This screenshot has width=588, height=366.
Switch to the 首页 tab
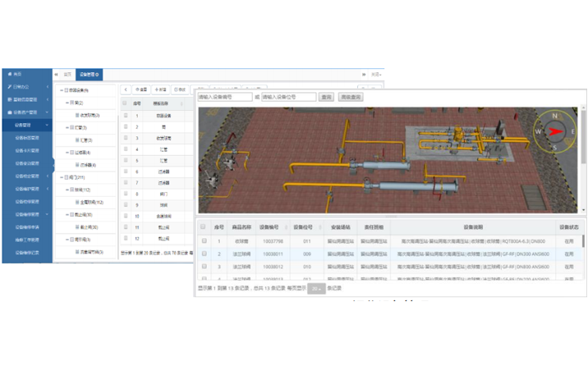[x=67, y=75]
